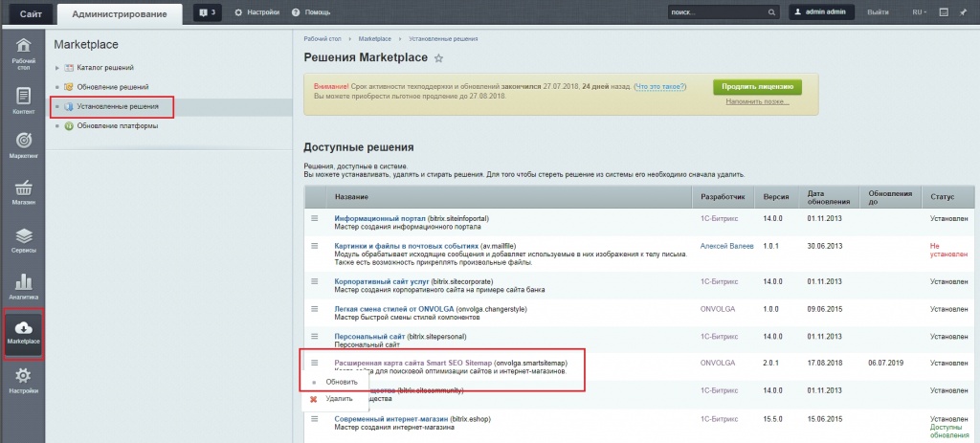Screen dimensions: 980x443
Task: Click the Marketplace cloud icon in sidebar
Action: (24, 333)
